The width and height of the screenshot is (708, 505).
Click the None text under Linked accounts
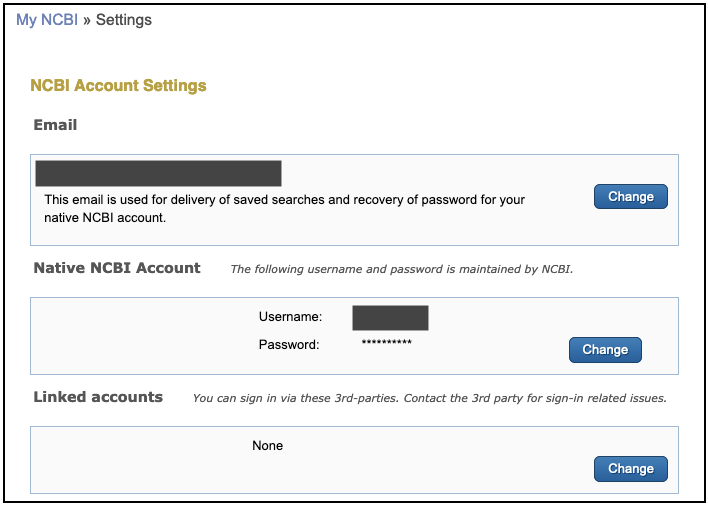click(x=267, y=445)
